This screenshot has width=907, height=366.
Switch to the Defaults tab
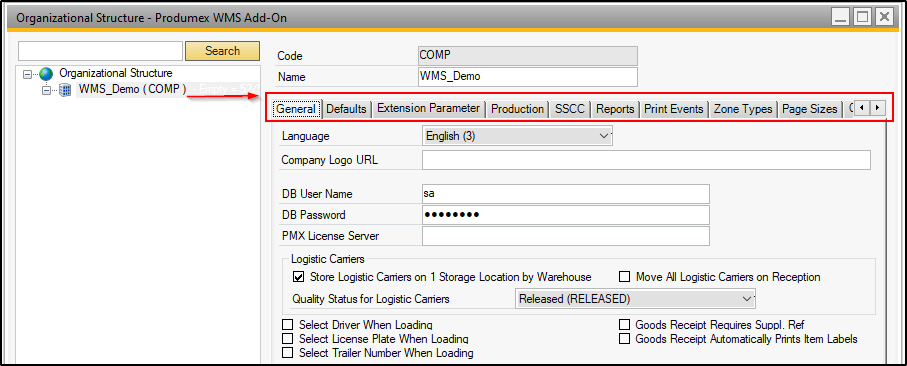pyautogui.click(x=346, y=109)
